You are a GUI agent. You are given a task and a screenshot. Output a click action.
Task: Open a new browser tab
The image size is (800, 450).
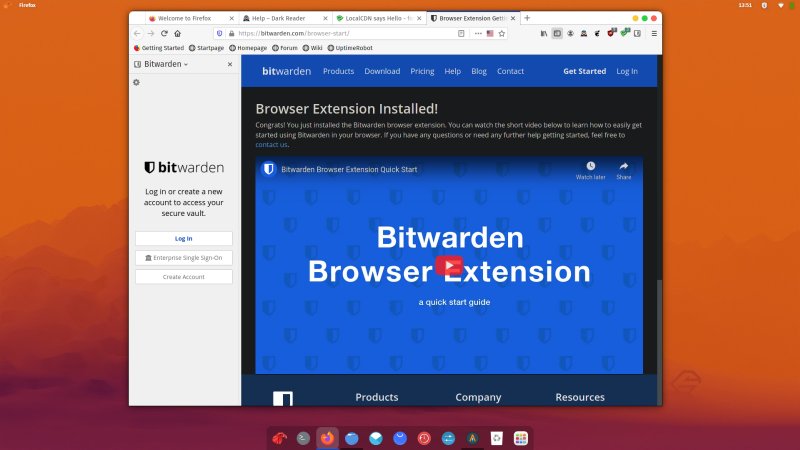[527, 18]
